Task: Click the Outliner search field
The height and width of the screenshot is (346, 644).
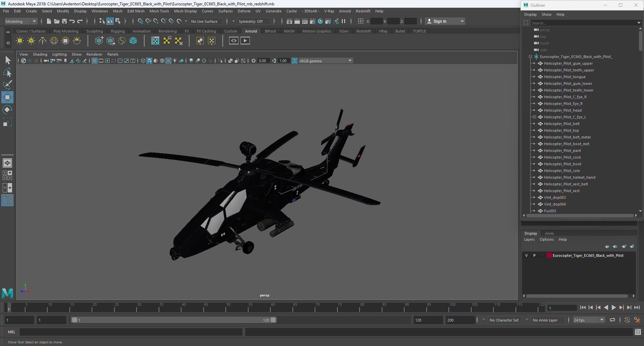Action: point(583,23)
